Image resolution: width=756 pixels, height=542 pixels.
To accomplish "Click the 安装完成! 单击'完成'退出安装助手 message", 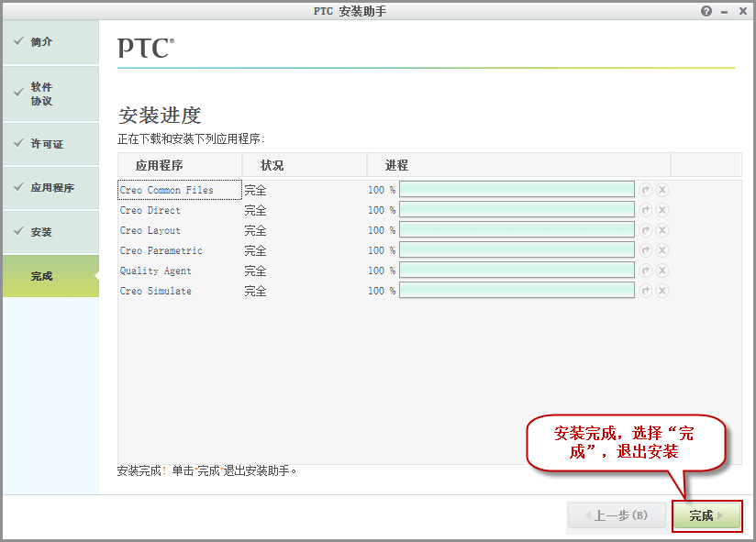I will (206, 470).
